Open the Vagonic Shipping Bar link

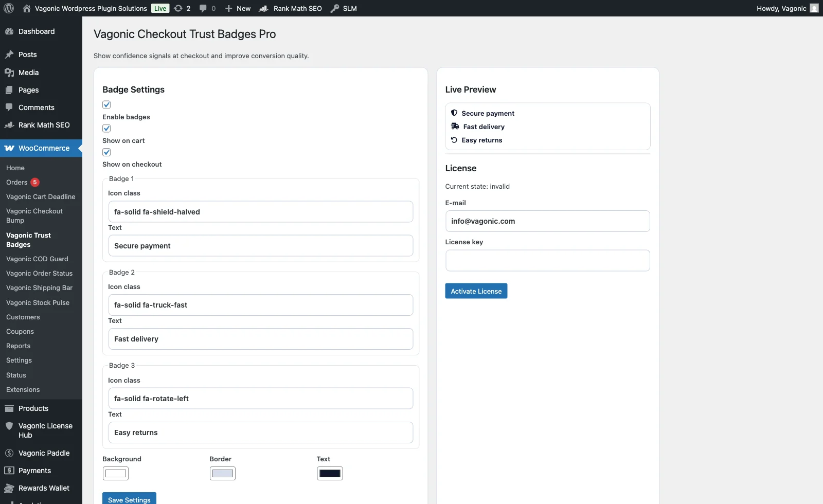click(39, 288)
